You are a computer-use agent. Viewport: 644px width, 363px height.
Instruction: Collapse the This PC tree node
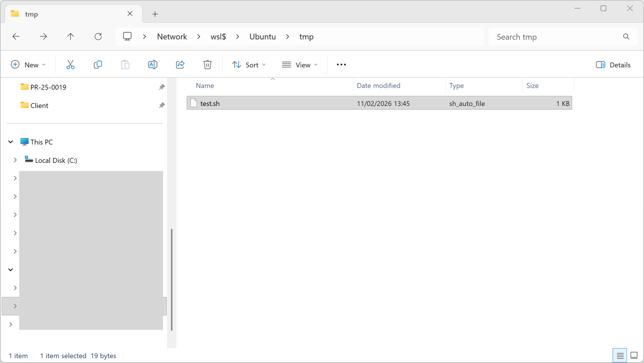pos(11,142)
